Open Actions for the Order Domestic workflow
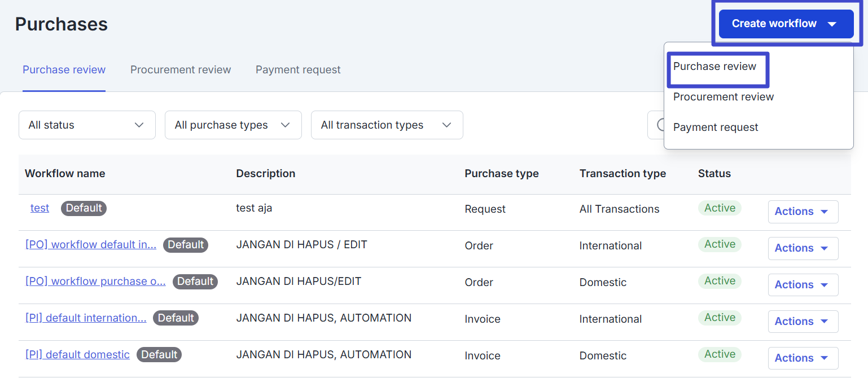Screen dimensions: 868x378 803,285
